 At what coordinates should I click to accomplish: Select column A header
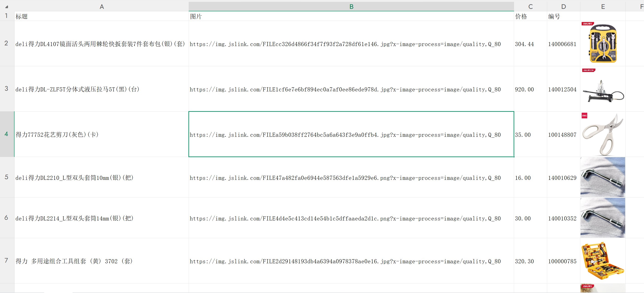tap(102, 7)
